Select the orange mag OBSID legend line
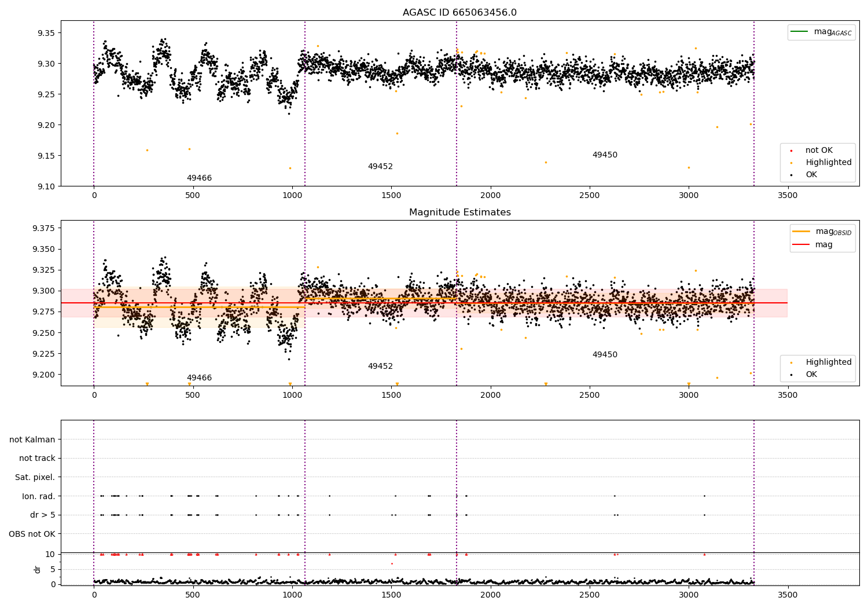The width and height of the screenshot is (868, 608). click(801, 232)
